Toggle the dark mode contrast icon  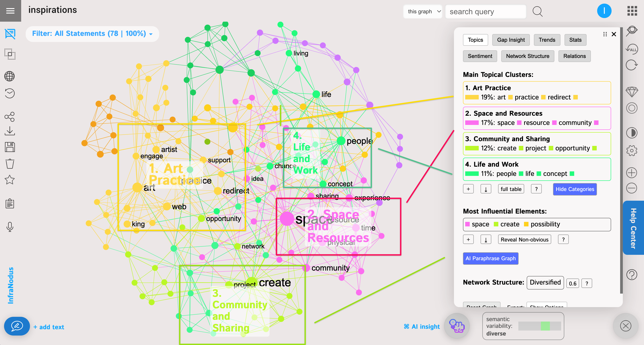[632, 133]
